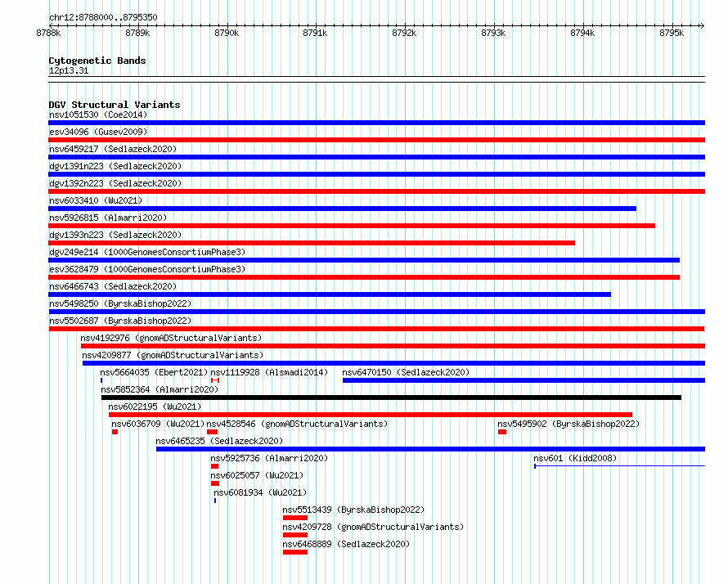This screenshot has width=728, height=584.
Task: Click the blue bar for nsv6466743
Action: click(330, 294)
